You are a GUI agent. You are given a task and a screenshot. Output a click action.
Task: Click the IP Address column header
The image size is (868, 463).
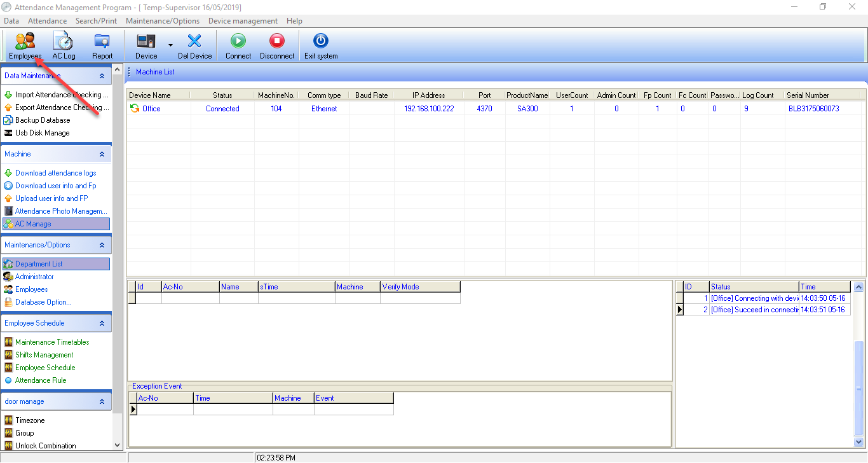[428, 95]
